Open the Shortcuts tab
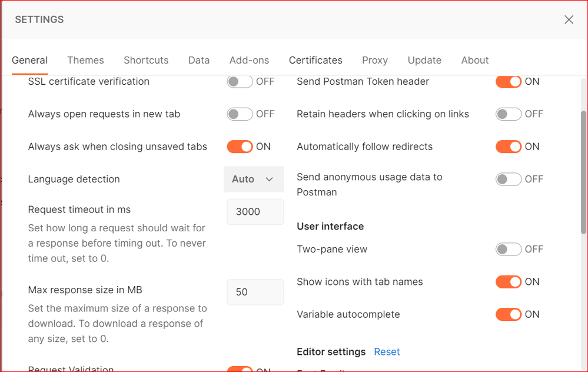 pos(146,61)
